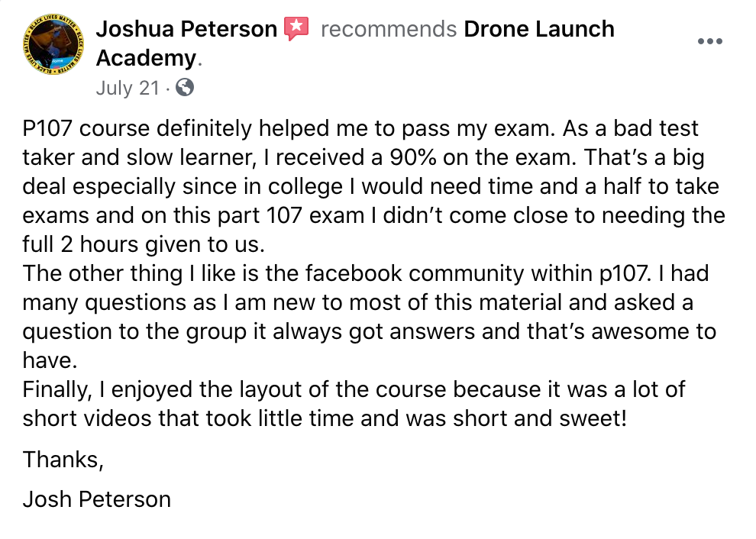Viewport: 756px width, 539px height.
Task: Open Joshua Peterson's profile picture
Action: click(x=53, y=44)
